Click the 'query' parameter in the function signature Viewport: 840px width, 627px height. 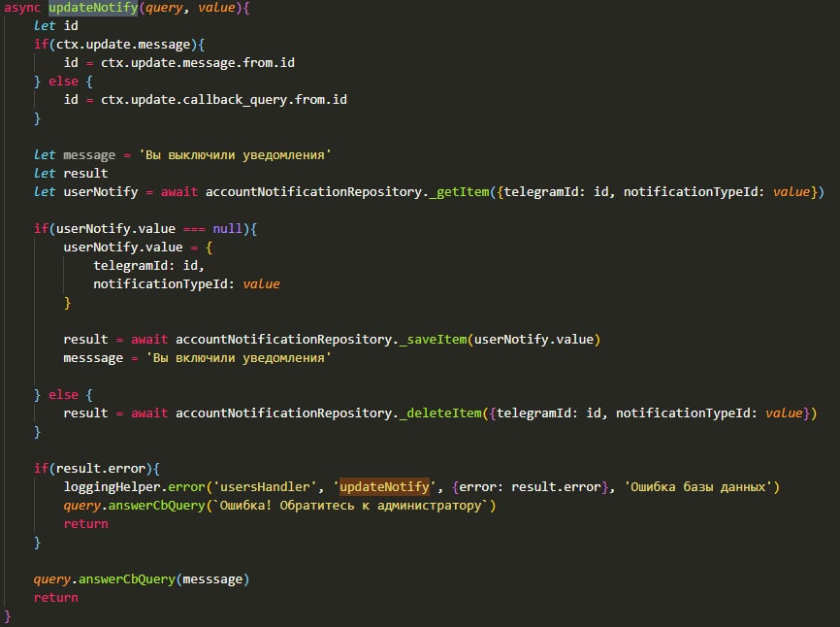[x=164, y=8]
